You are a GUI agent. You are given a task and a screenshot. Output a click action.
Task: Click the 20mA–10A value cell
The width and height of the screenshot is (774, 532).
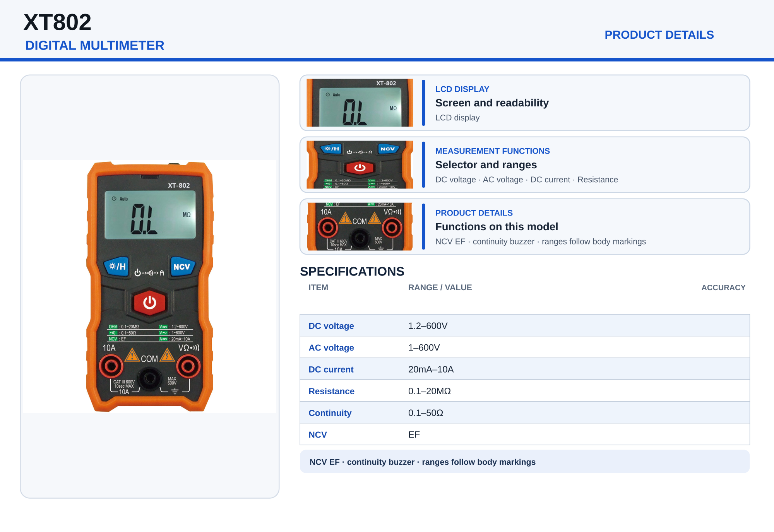click(x=431, y=369)
